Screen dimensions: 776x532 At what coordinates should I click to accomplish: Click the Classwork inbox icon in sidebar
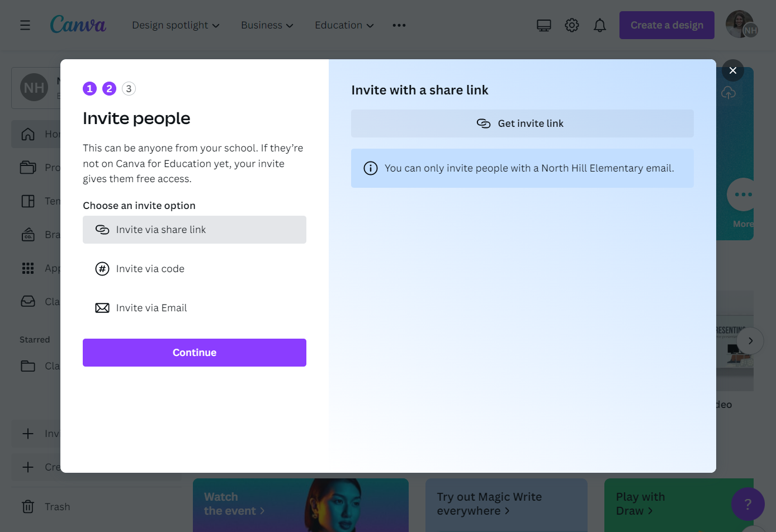pos(28,301)
